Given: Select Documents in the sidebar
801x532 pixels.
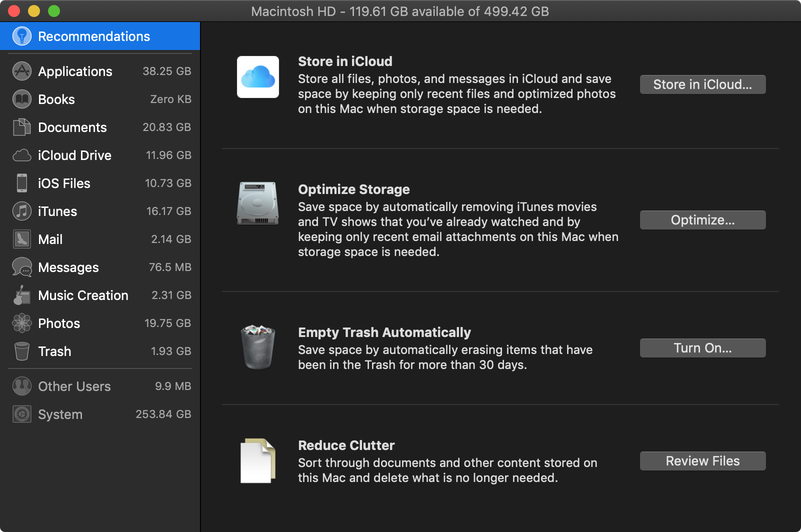Looking at the screenshot, I should tap(100, 127).
